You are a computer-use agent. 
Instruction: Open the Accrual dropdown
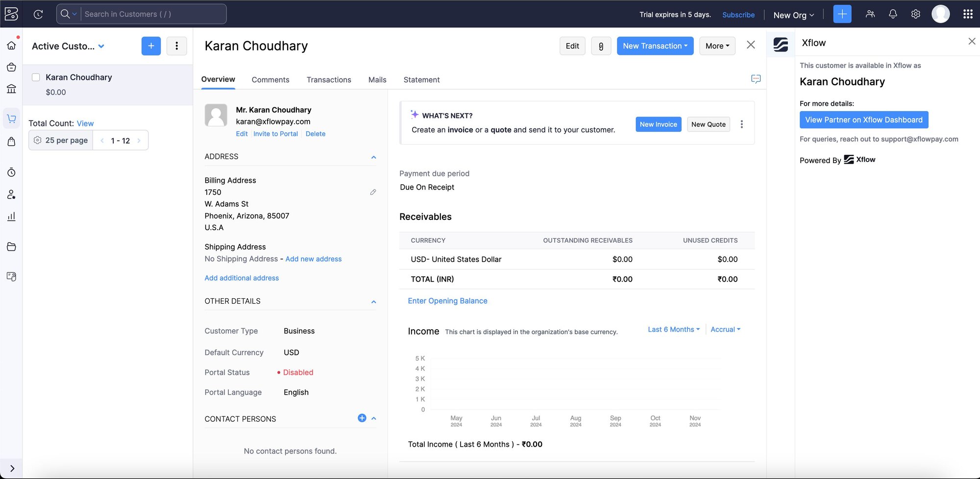coord(725,330)
